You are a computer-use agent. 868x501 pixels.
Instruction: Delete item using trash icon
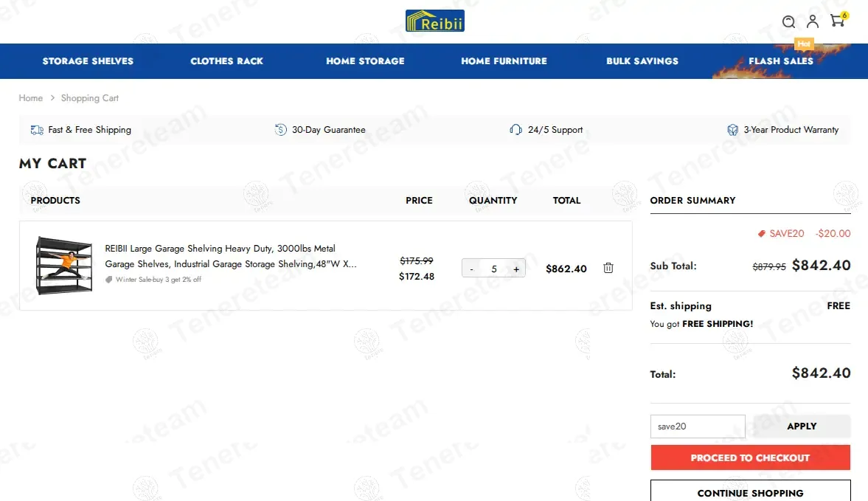coord(608,268)
